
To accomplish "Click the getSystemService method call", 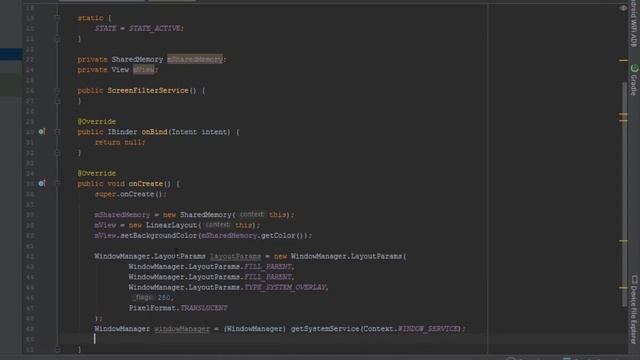I will [325, 329].
